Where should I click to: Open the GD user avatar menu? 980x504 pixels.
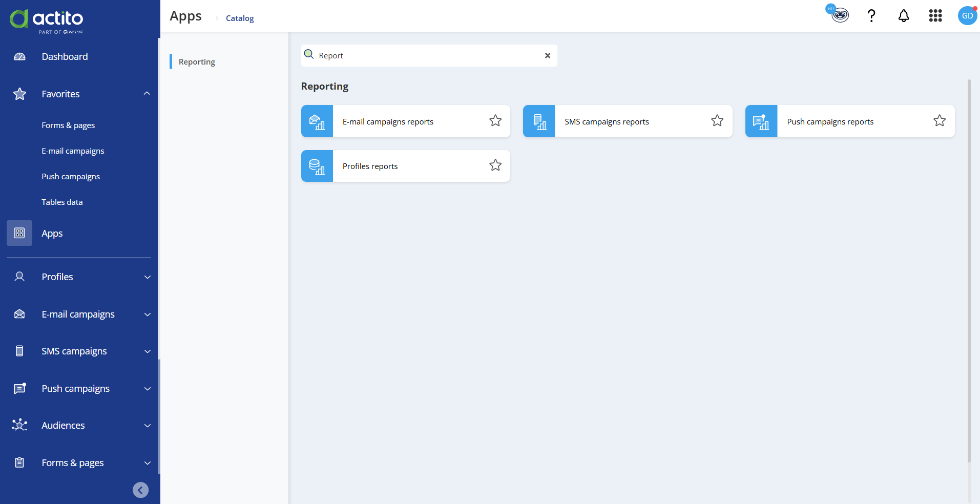tap(967, 16)
